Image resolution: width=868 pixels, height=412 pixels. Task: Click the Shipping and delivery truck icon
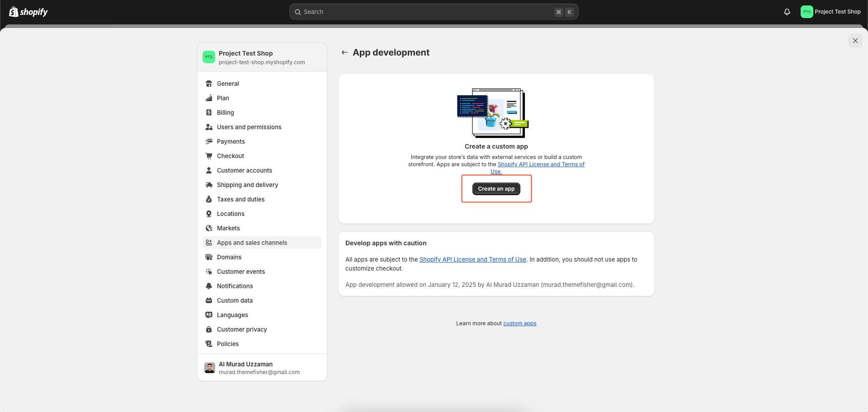click(209, 185)
